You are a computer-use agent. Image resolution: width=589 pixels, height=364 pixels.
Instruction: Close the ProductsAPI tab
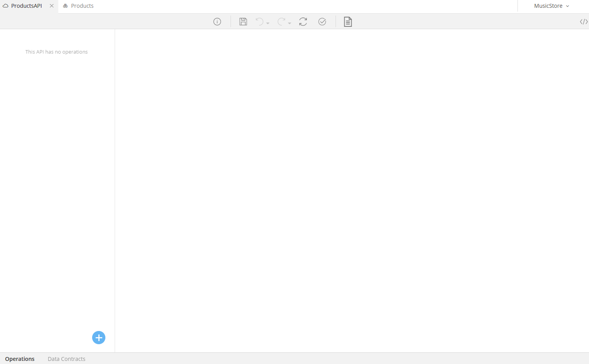pos(52,5)
